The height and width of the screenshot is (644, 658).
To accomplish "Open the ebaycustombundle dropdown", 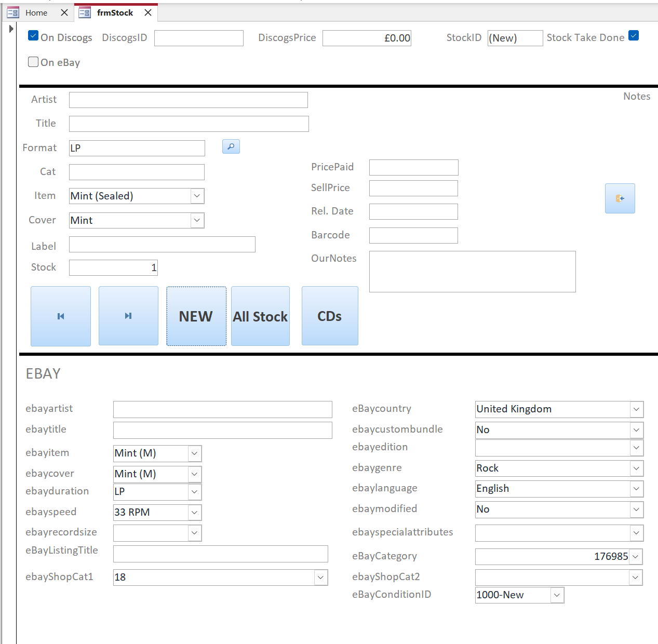I will [x=636, y=430].
